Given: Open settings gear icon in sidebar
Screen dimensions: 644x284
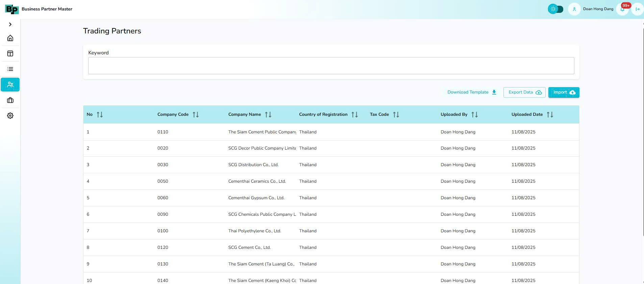Looking at the screenshot, I should pyautogui.click(x=10, y=116).
